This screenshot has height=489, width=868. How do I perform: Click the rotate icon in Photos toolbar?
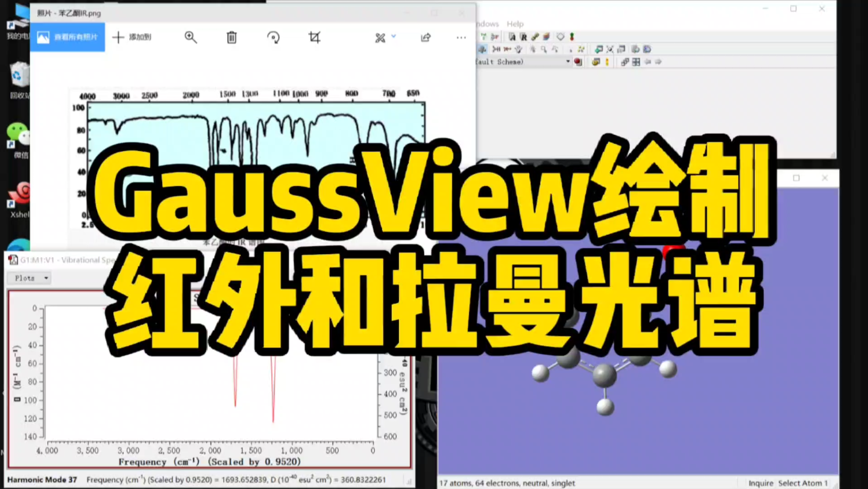(x=273, y=37)
